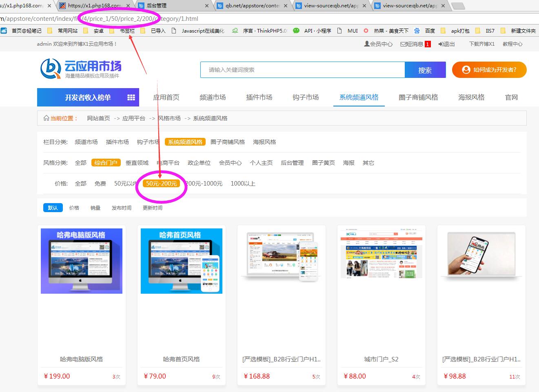Select the 垂直领域 style category filter
539x392 pixels.
[x=137, y=163]
